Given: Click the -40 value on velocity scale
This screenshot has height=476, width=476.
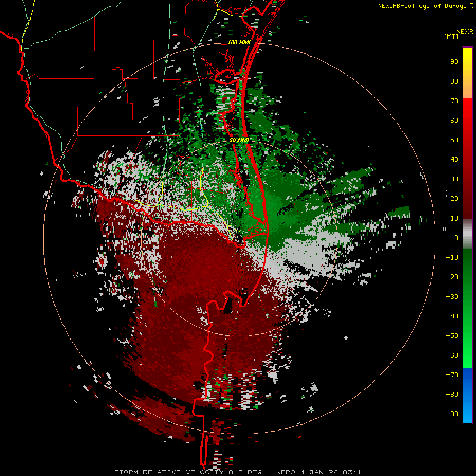Looking at the screenshot, I should click(x=452, y=316).
